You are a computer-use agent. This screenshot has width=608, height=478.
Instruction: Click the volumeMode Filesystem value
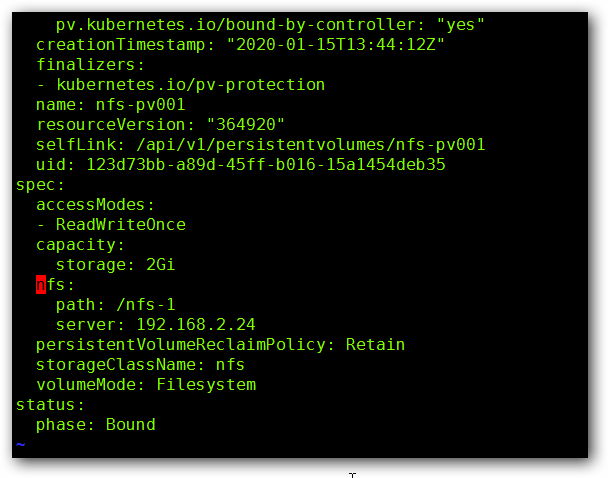coord(204,385)
